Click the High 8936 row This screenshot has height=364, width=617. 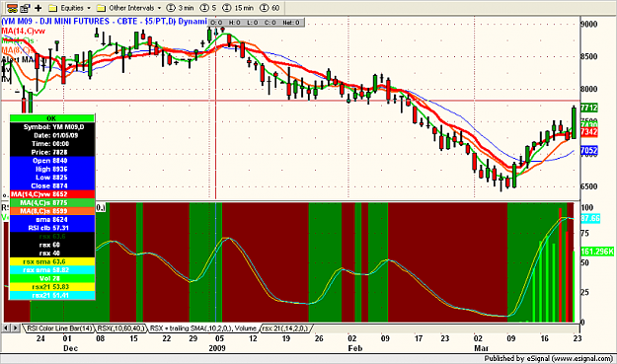click(52, 169)
